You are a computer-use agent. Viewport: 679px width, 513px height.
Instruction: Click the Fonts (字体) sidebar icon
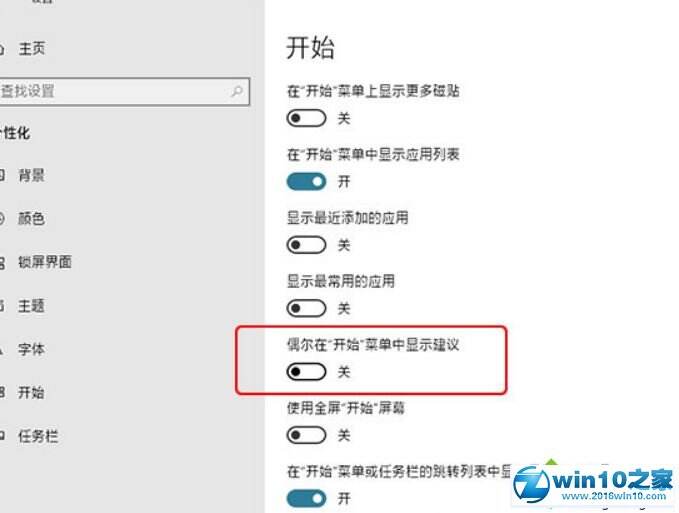pos(1,349)
